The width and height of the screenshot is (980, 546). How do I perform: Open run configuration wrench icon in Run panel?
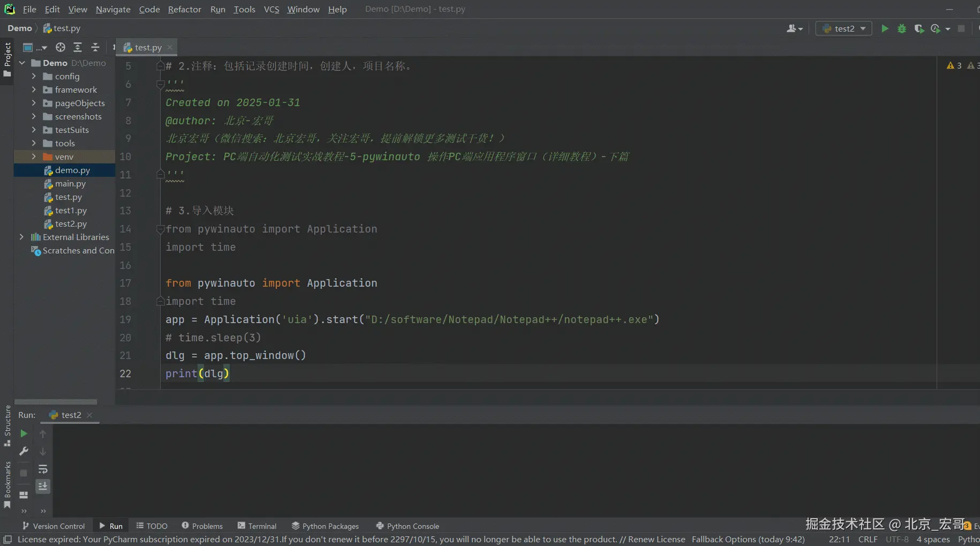click(x=24, y=452)
